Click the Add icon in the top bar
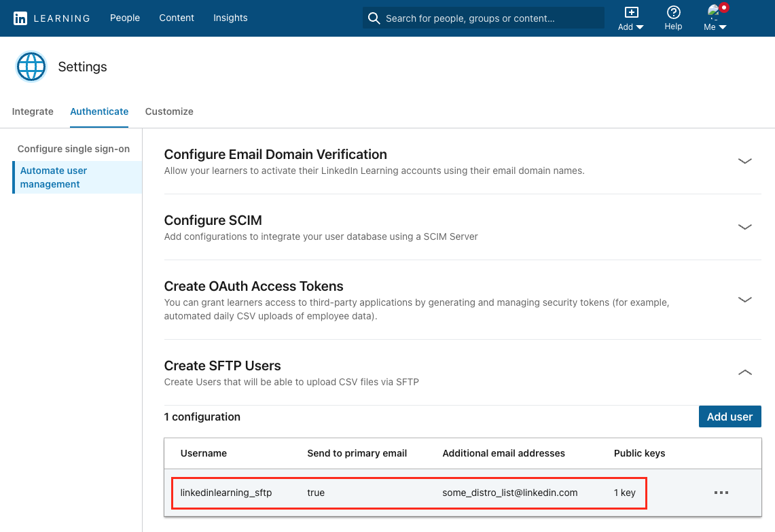 (x=630, y=12)
